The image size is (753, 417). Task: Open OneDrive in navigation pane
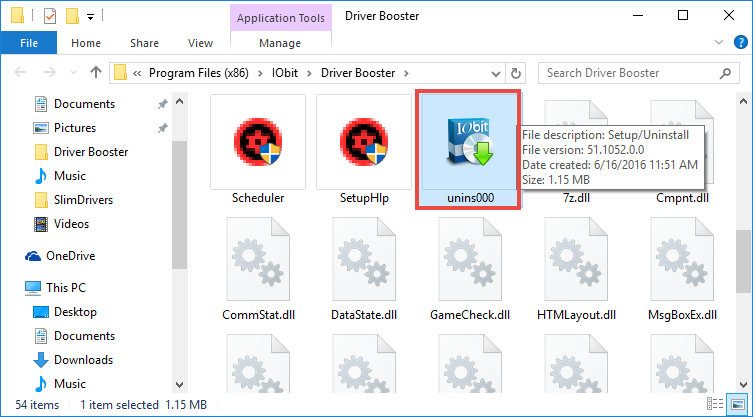click(60, 256)
